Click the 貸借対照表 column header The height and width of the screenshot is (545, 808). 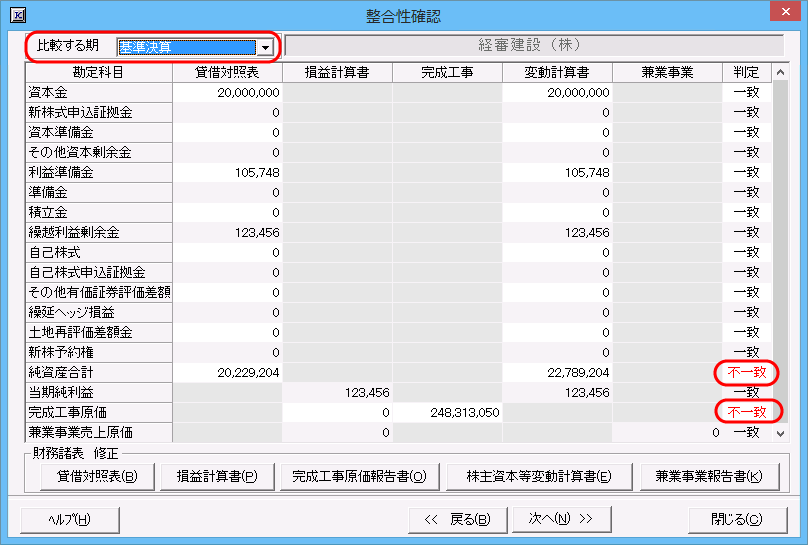pyautogui.click(x=227, y=73)
